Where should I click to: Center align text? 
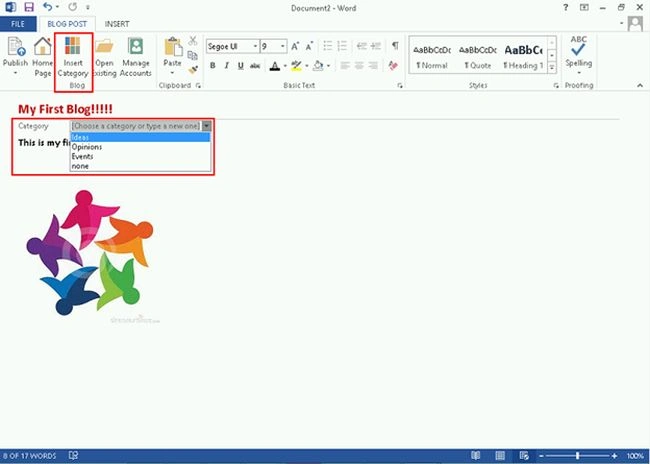click(x=359, y=66)
